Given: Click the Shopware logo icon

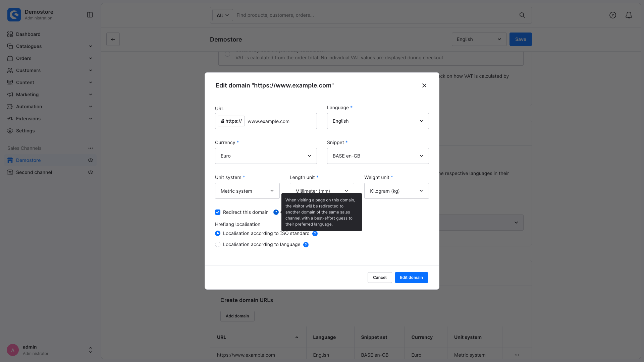Looking at the screenshot, I should pos(14,15).
